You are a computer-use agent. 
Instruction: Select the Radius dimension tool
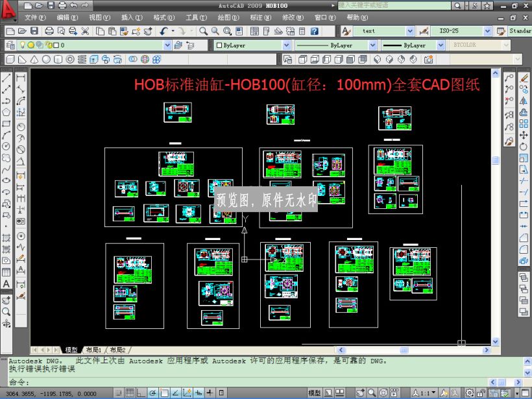(21, 127)
